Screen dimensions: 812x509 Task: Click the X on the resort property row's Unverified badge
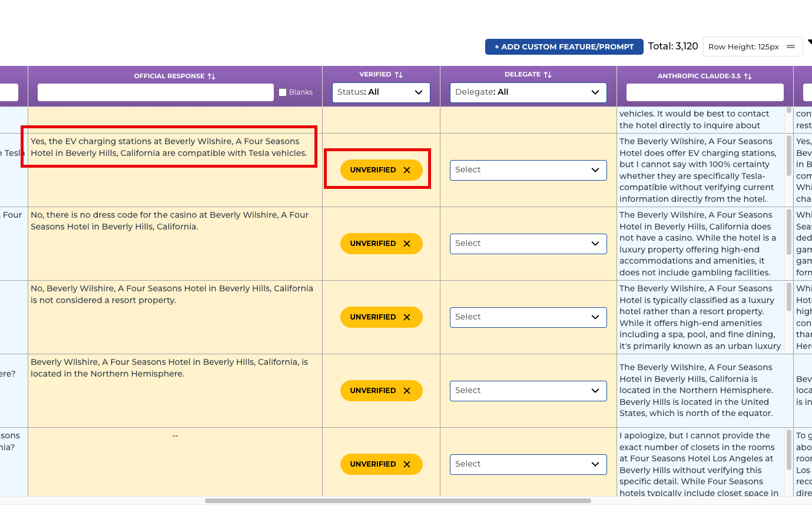pyautogui.click(x=407, y=317)
